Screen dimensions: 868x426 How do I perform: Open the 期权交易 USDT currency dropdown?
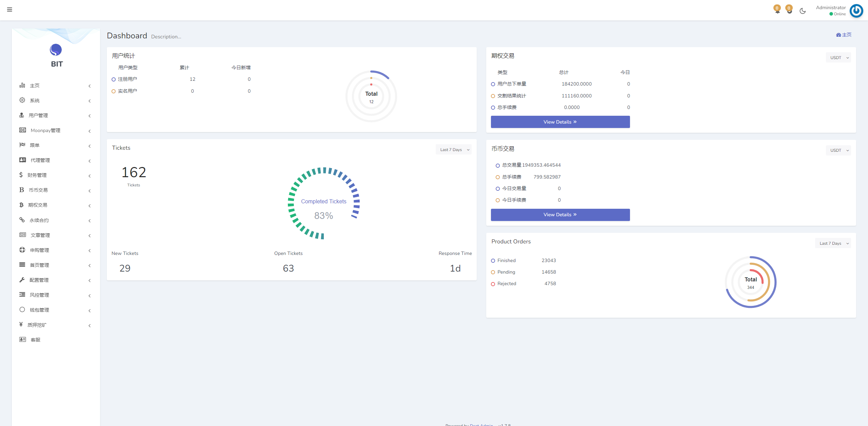coord(838,58)
